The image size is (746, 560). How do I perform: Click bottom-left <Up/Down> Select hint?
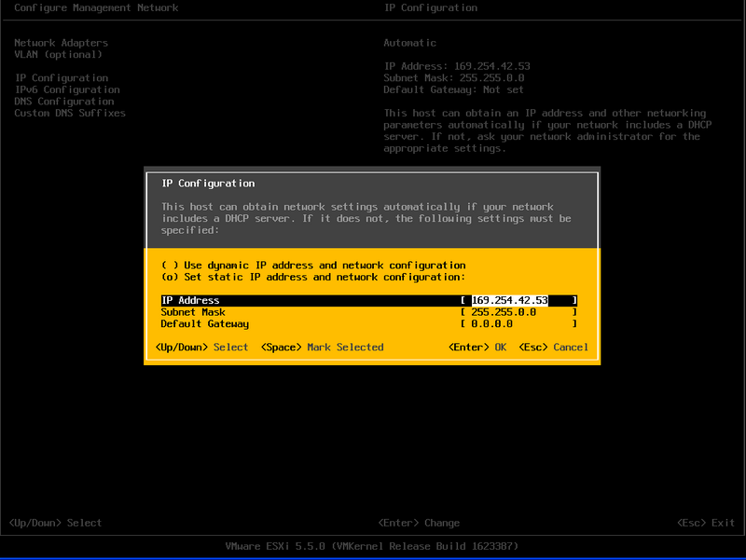tap(55, 523)
